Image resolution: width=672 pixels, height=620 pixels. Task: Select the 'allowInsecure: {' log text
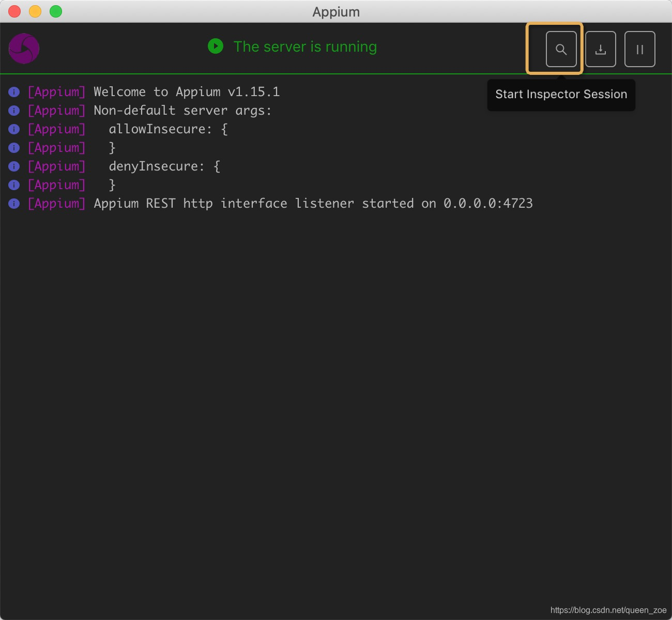(168, 129)
